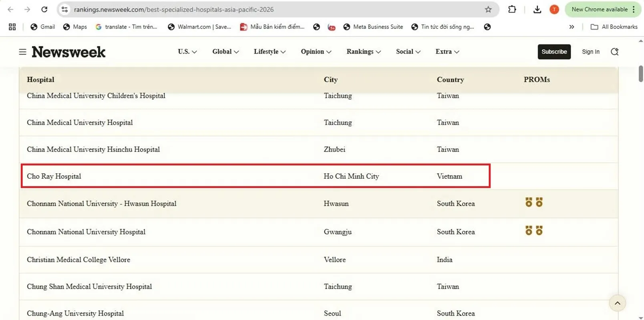This screenshot has height=320, width=644.
Task: Click the unlabeled globe bookmark after Mẫu Bản
Action: tap(316, 27)
